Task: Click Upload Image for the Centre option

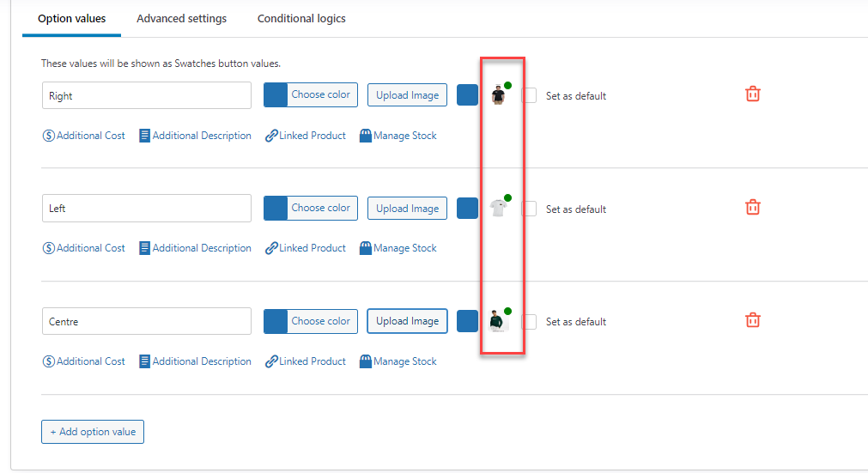Action: coord(407,321)
